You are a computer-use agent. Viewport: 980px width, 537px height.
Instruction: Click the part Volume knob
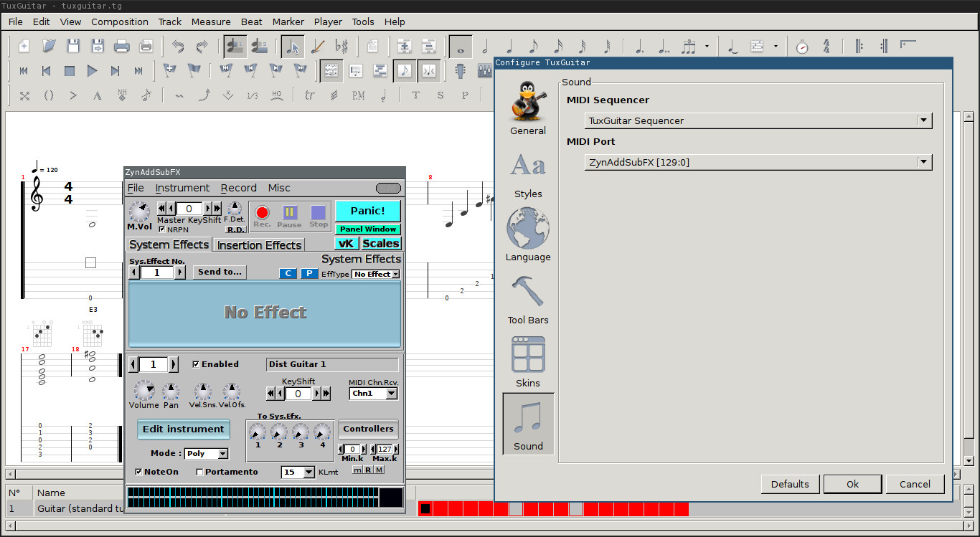click(x=144, y=391)
